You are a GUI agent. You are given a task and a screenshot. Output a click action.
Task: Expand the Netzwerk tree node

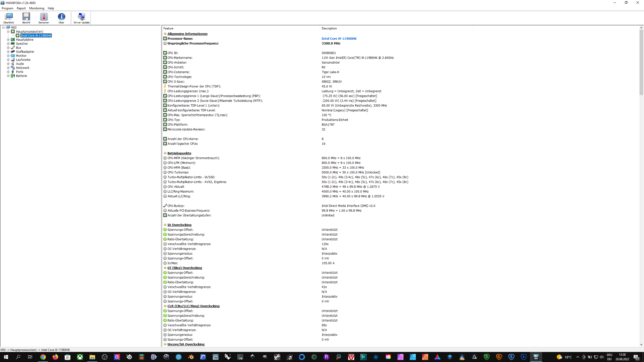8,68
